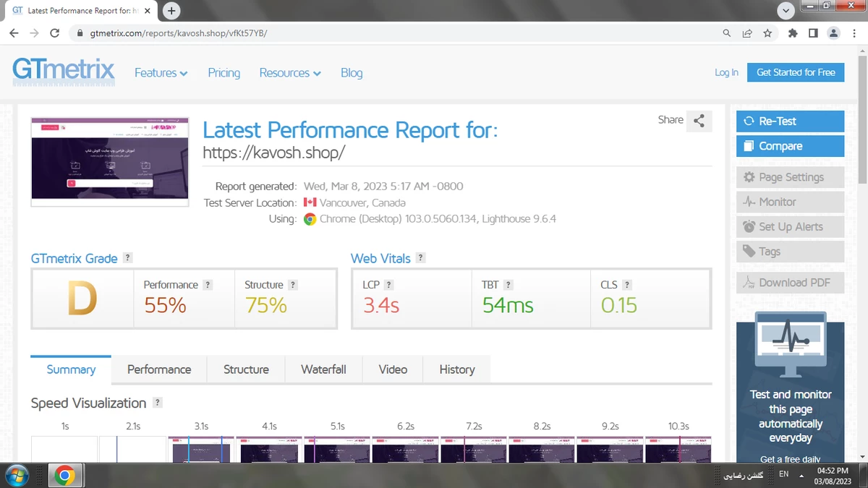The height and width of the screenshot is (488, 868).
Task: View the Waterfall tab
Action: pos(323,369)
